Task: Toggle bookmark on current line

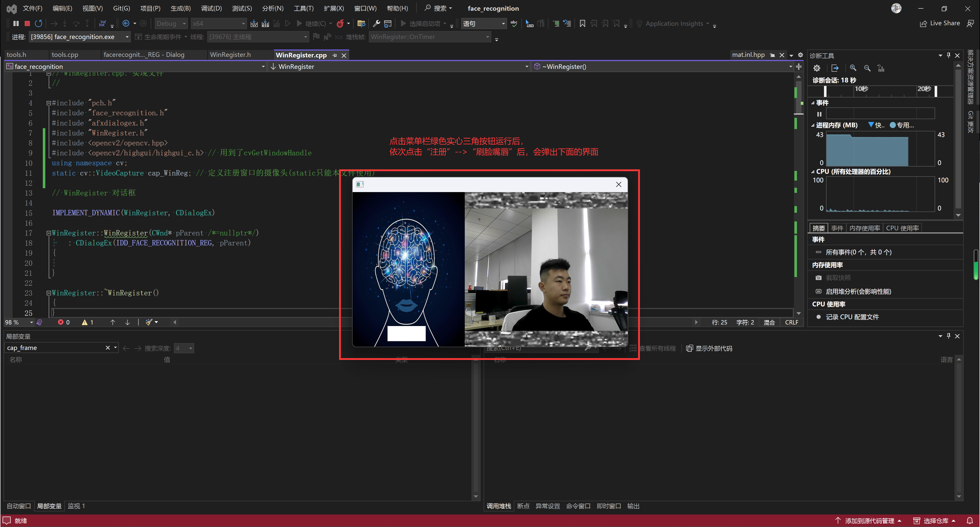Action: [582, 24]
